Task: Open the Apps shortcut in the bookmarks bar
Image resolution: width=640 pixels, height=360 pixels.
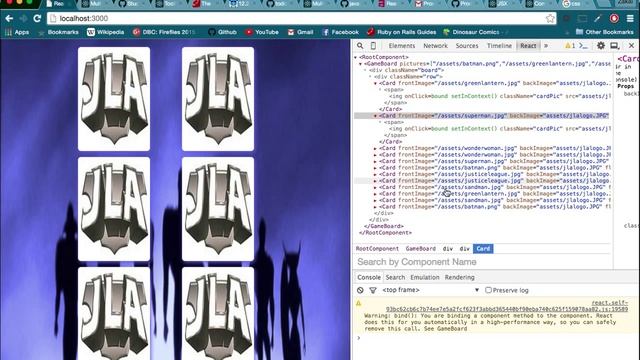Action: pos(17,32)
